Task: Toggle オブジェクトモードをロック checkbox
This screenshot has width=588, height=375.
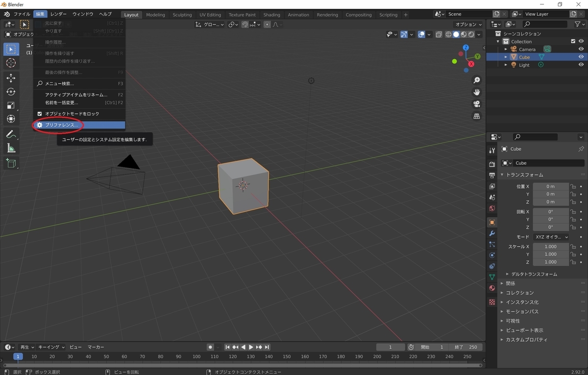Action: (40, 114)
